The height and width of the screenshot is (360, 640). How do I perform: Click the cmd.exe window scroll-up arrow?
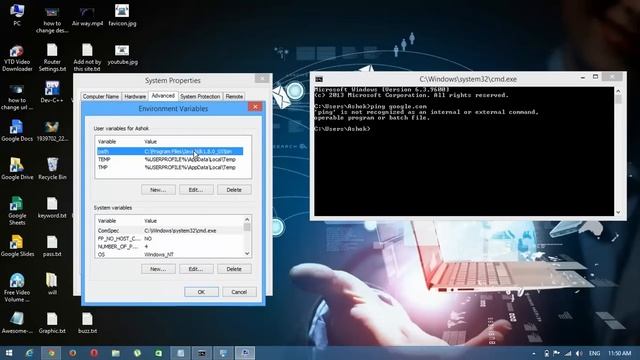pyautogui.click(x=618, y=91)
